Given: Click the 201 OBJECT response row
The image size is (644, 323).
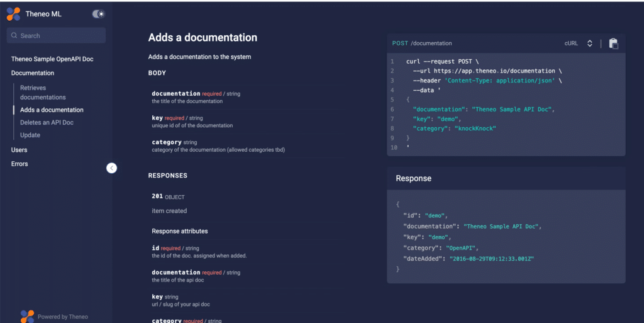Looking at the screenshot, I should 168,196.
